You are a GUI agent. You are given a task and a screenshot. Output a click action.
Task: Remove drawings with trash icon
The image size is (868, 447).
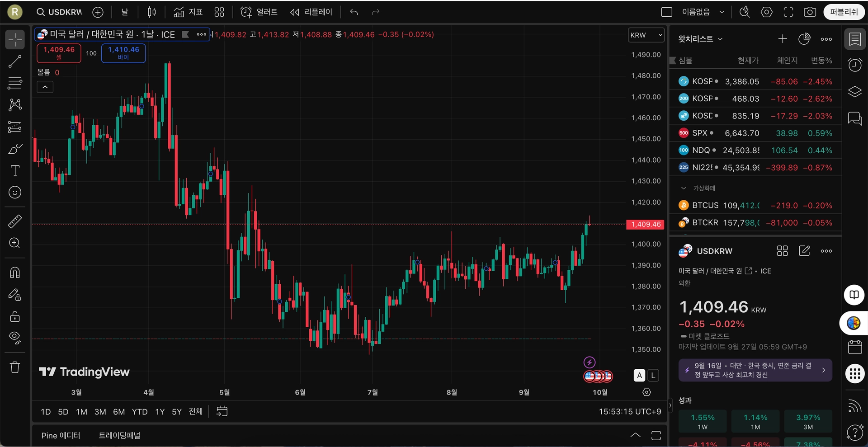[x=15, y=367]
